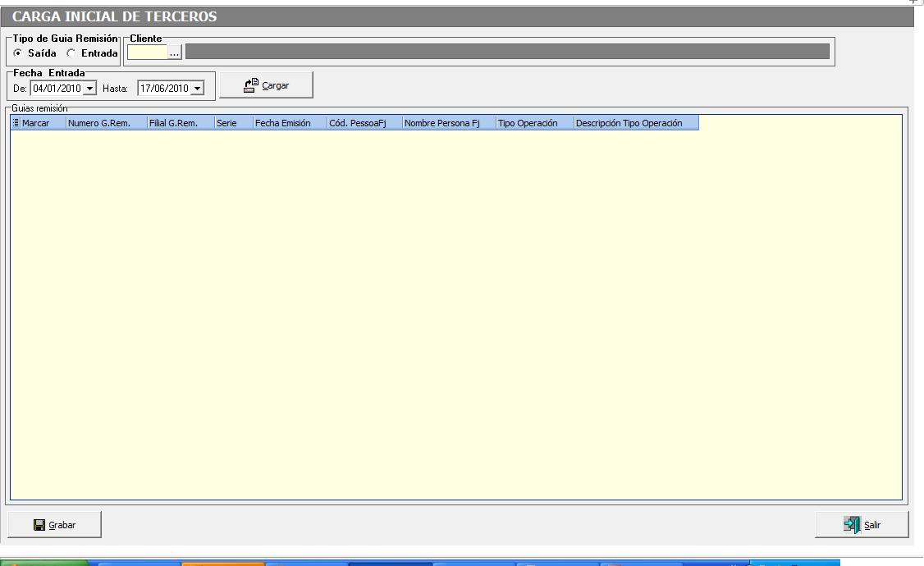924x566 pixels.
Task: Click the grid selector icon beside Marcar
Action: tap(16, 123)
